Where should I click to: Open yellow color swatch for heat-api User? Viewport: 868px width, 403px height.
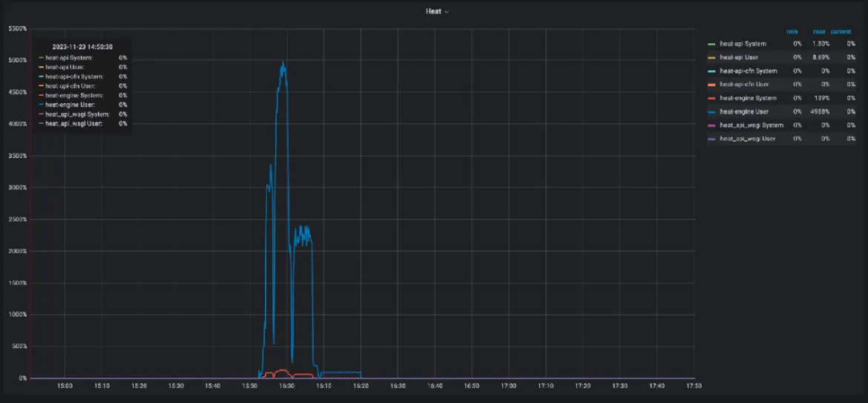tap(712, 57)
